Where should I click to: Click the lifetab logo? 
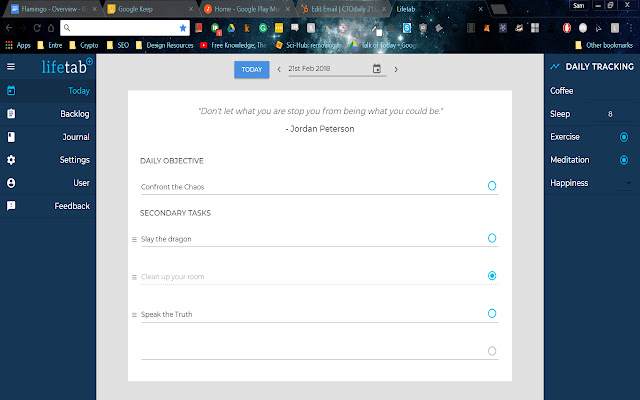[67, 66]
